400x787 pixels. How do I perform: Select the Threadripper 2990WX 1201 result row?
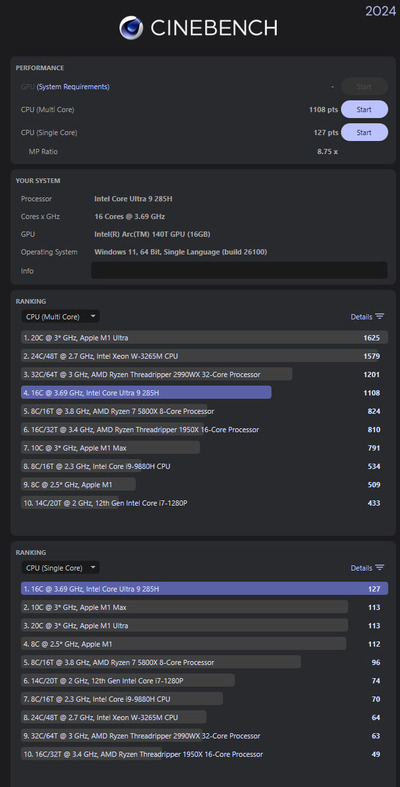(204, 374)
